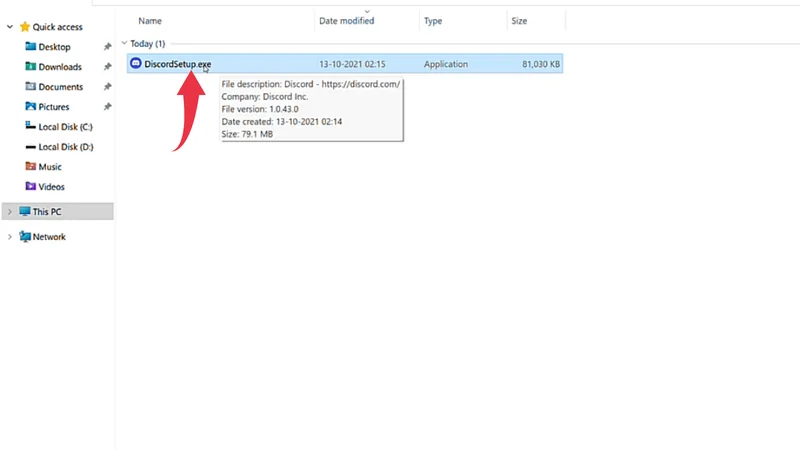
Task: Sort files by Name column header
Action: pyautogui.click(x=150, y=20)
